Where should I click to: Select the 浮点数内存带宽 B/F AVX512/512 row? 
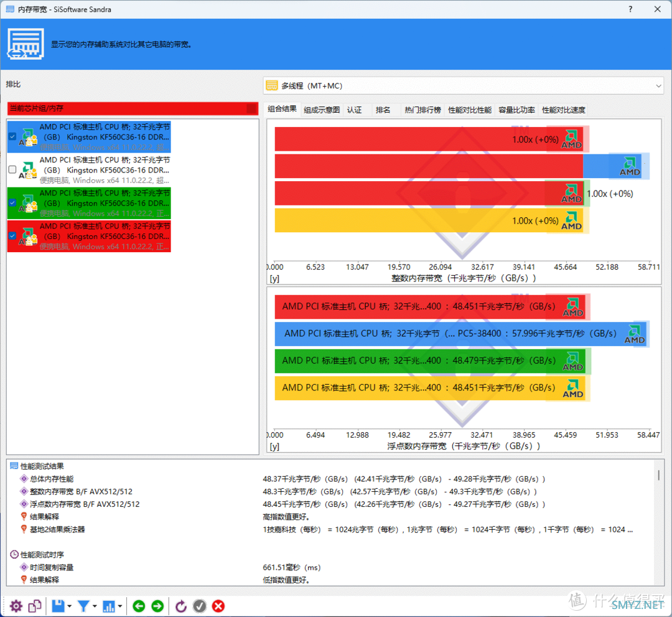(x=330, y=504)
